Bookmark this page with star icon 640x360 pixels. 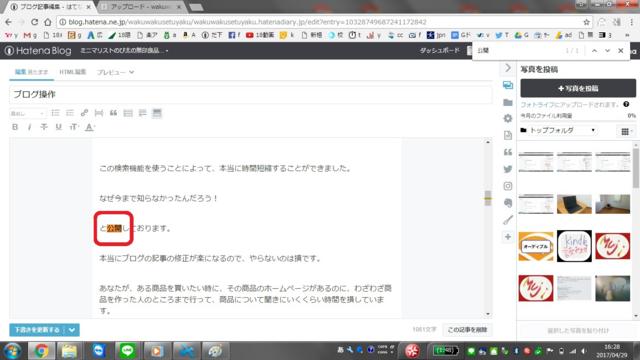[x=587, y=22]
